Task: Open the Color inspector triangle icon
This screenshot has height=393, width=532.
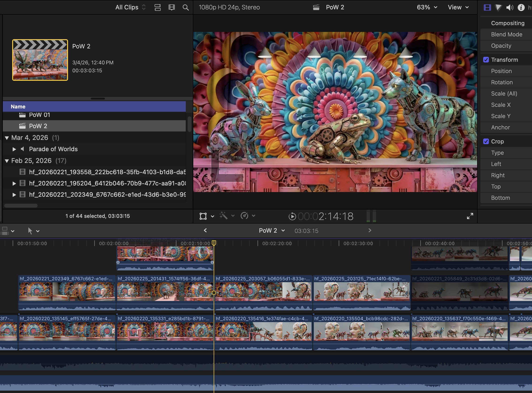Action: pos(498,7)
